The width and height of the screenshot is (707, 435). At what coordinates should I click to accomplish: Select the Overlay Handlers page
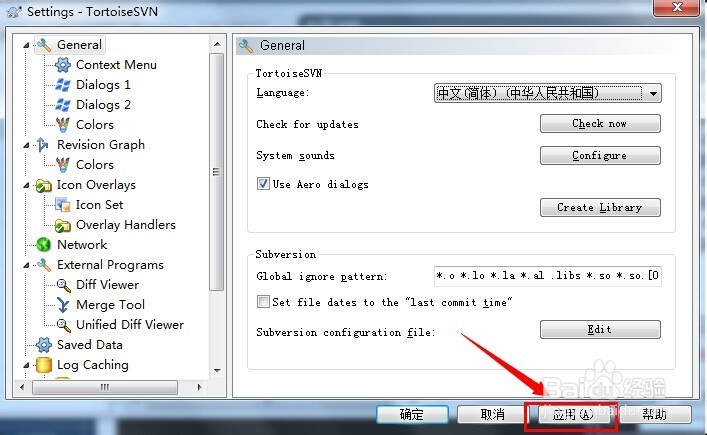coord(126,225)
